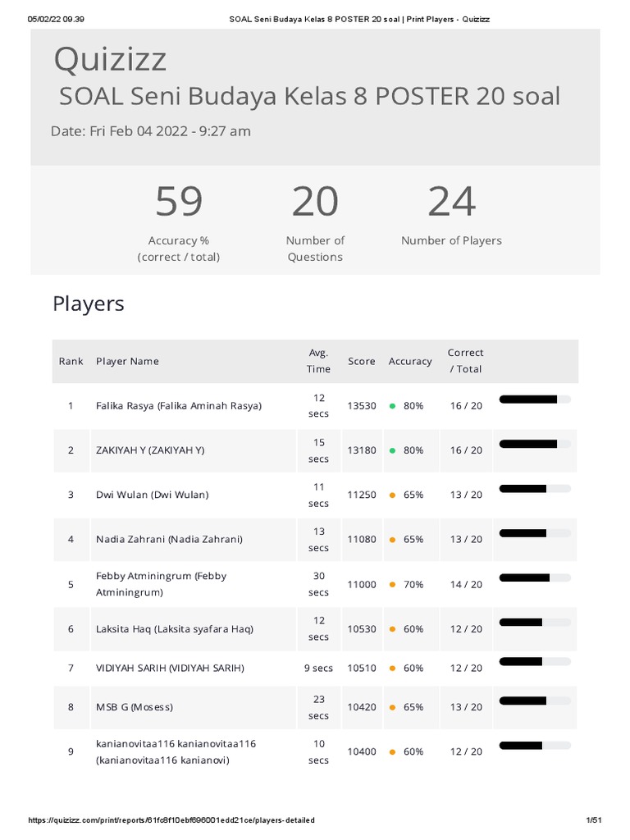This screenshot has width=630, height=840.
Task: Click the Score column header
Action: click(362, 361)
